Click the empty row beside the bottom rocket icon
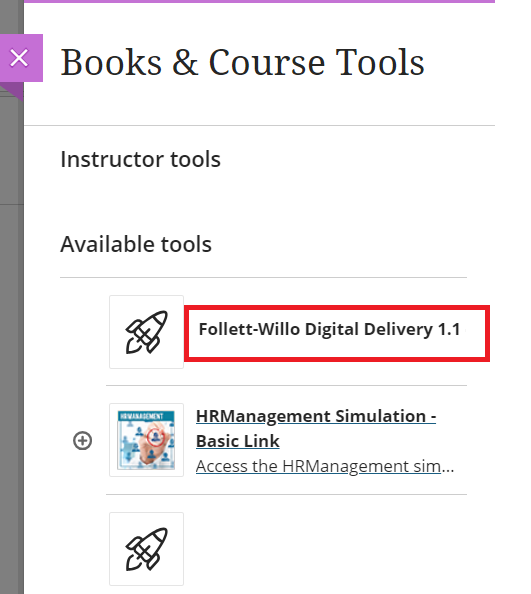The width and height of the screenshot is (531, 594). click(x=326, y=549)
